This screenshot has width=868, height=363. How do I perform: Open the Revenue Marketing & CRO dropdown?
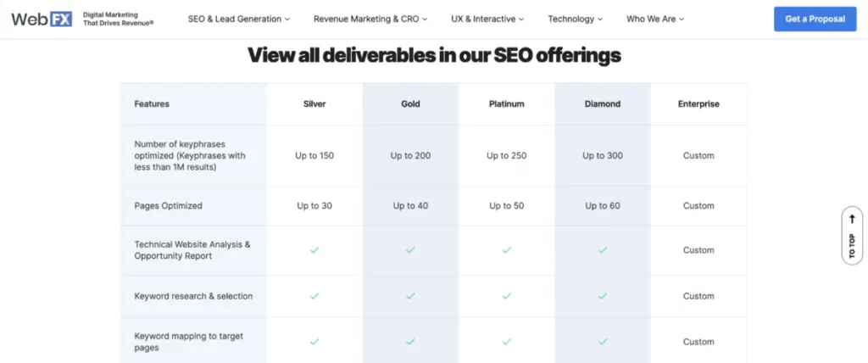click(x=370, y=19)
